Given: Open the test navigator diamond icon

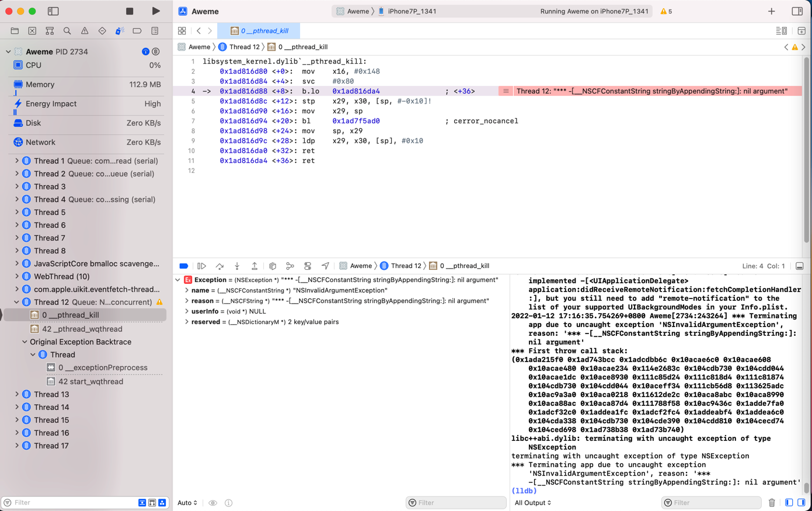Looking at the screenshot, I should pyautogui.click(x=102, y=31).
